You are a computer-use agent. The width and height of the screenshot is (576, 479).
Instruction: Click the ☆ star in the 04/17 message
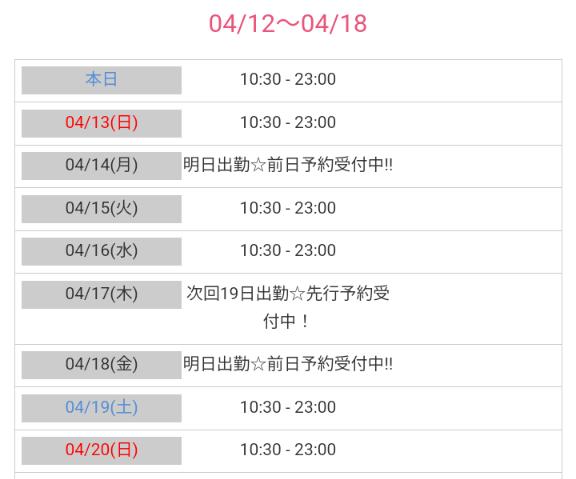pos(297,294)
